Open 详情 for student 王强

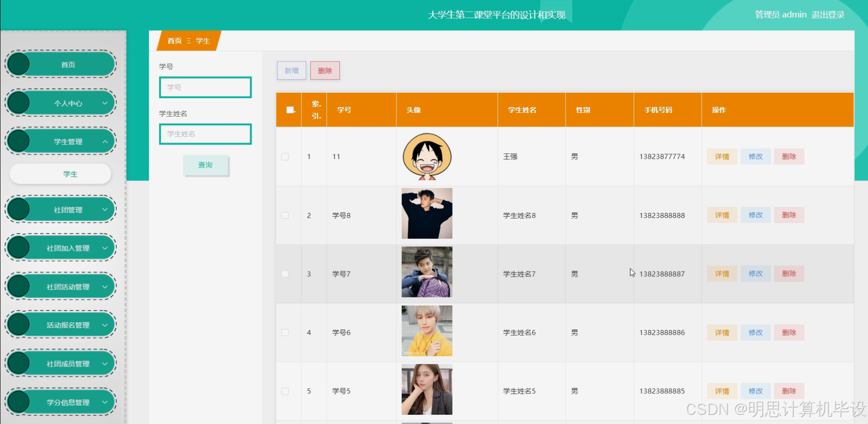[x=722, y=156]
